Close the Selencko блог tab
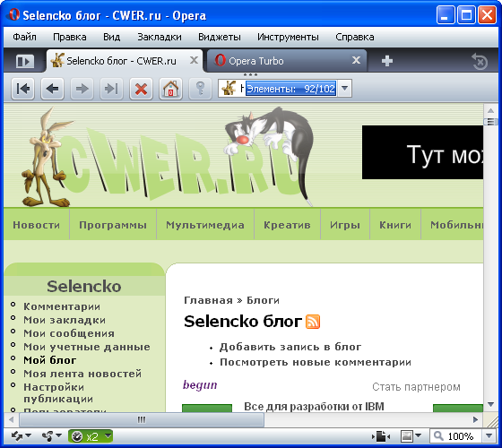This screenshot has height=448, width=502. (194, 60)
